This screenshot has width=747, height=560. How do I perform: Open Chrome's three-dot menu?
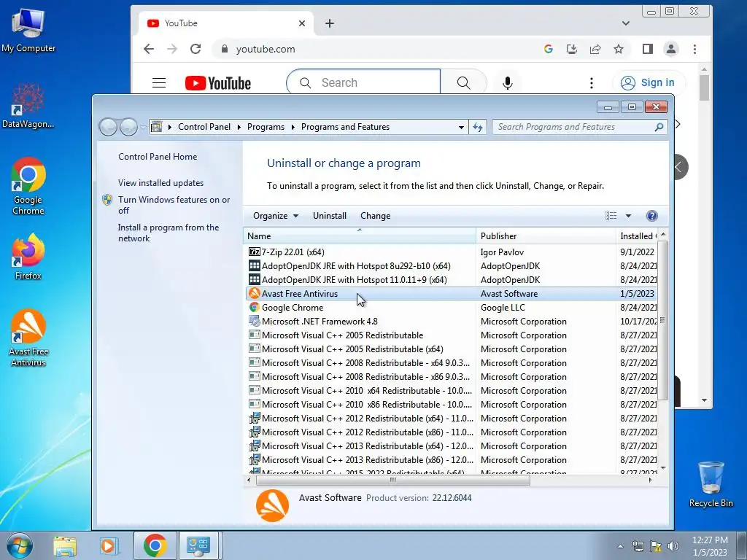tap(694, 49)
